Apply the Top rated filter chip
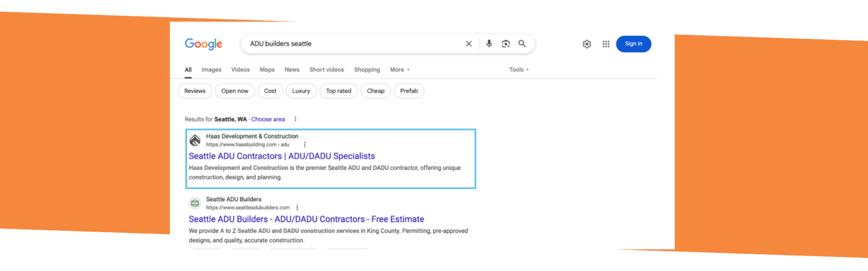Image resolution: width=868 pixels, height=271 pixels. point(339,91)
